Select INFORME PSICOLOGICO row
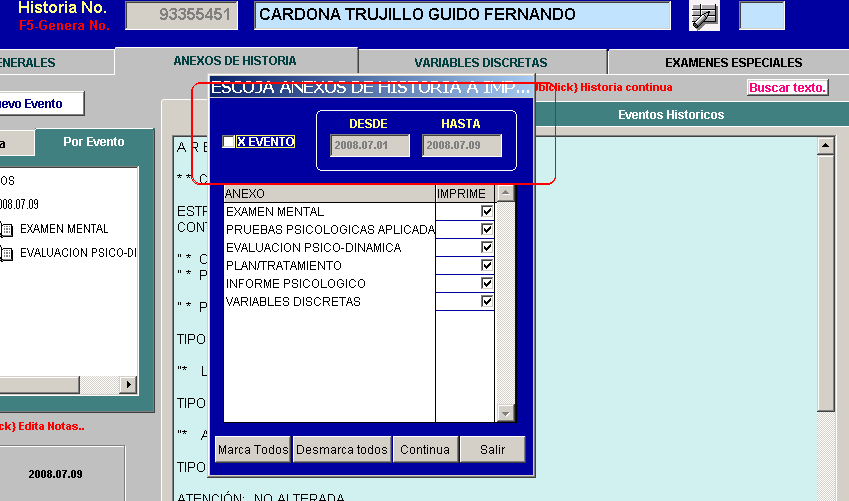 coord(329,283)
